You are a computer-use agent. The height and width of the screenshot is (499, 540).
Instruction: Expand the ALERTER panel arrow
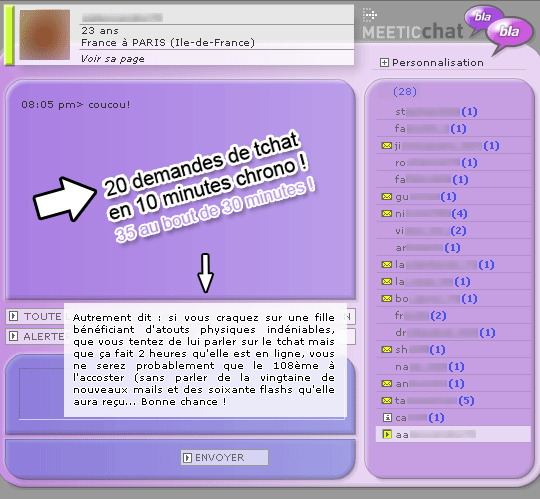click(13, 336)
